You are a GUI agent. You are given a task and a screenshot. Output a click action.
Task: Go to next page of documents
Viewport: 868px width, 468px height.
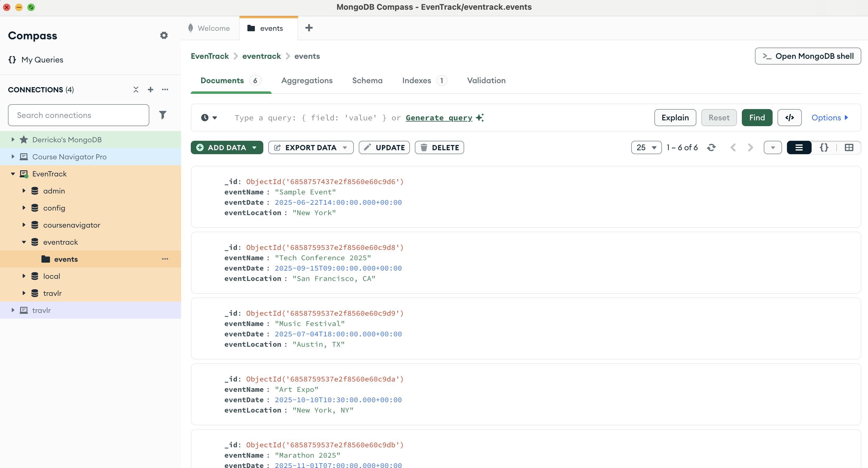pos(750,147)
